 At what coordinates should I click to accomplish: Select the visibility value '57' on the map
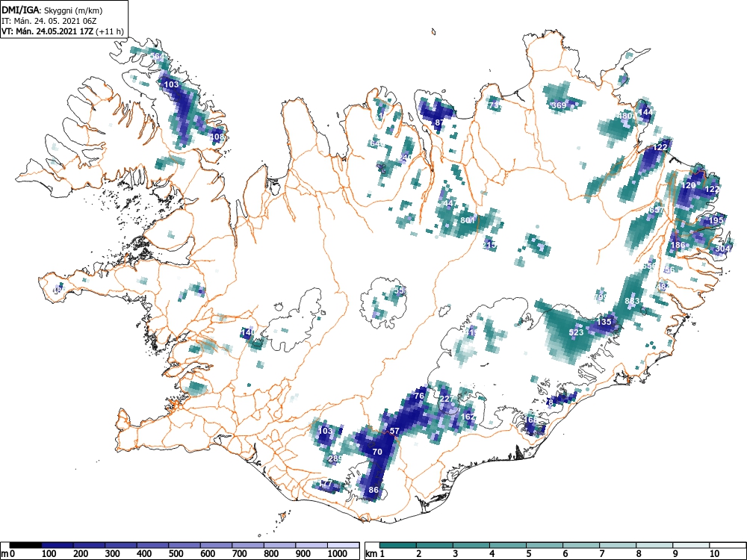click(x=394, y=431)
